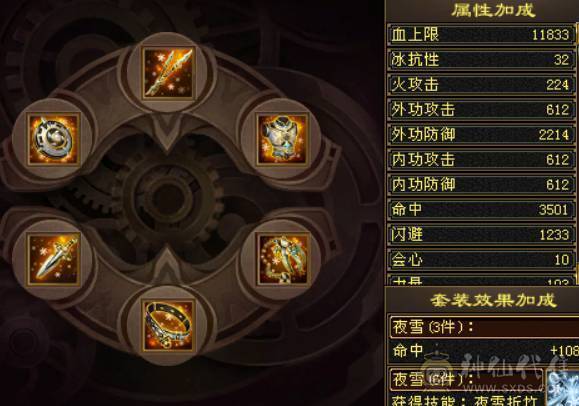Select the 血上限 11833 attribute row

click(x=481, y=35)
